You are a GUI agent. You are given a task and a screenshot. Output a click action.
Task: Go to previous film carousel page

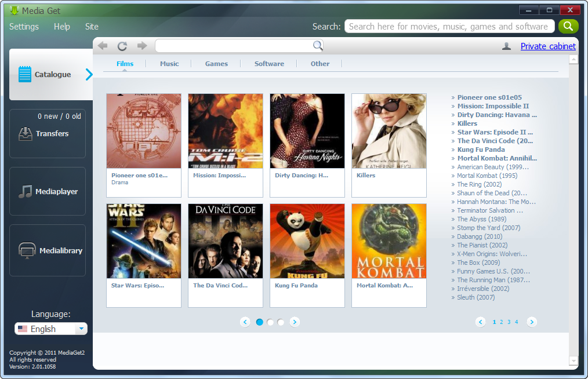(245, 322)
